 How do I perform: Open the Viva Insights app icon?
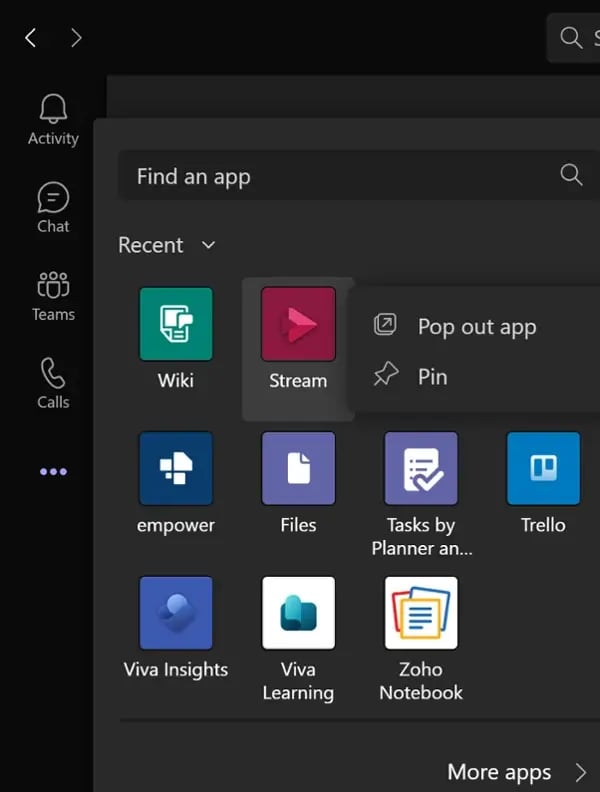point(176,613)
